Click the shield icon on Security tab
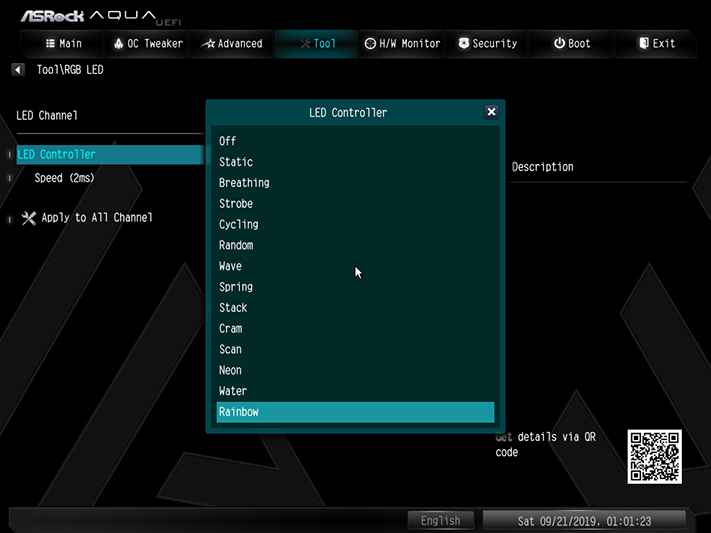711x533 pixels. click(463, 43)
